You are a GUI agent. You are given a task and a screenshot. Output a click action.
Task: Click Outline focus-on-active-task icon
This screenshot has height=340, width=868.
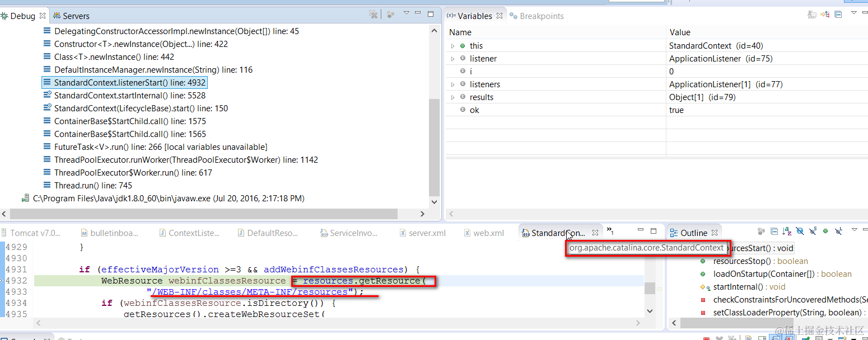click(x=761, y=231)
